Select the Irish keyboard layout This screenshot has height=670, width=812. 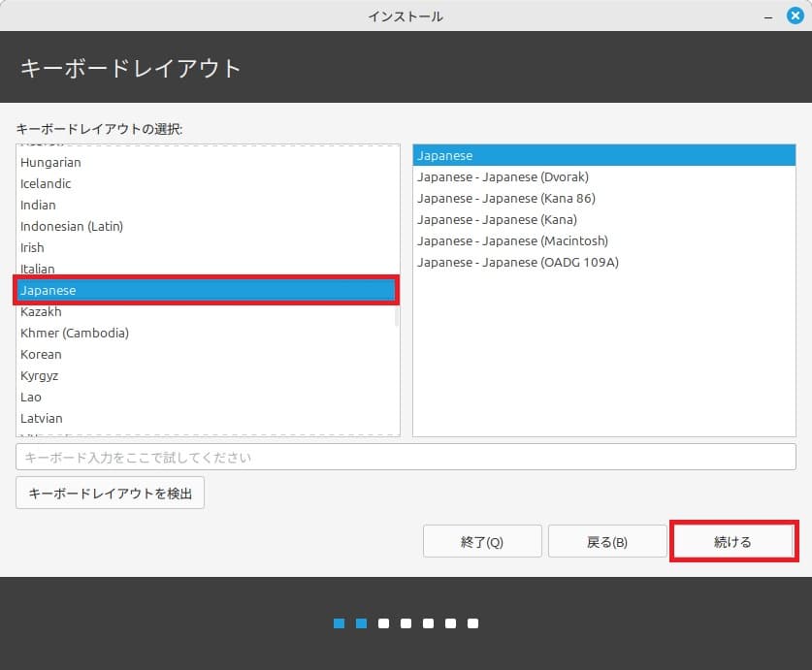click(x=32, y=247)
